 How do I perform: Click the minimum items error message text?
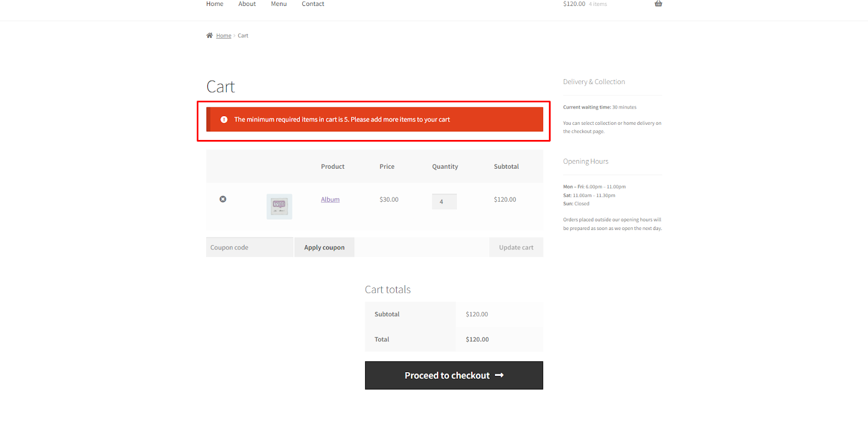coord(342,119)
